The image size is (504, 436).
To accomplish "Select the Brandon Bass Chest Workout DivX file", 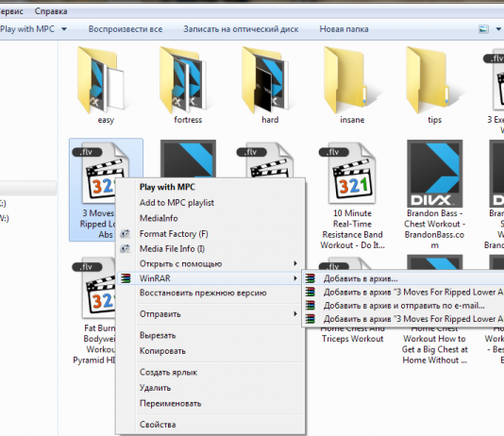I will (x=434, y=195).
